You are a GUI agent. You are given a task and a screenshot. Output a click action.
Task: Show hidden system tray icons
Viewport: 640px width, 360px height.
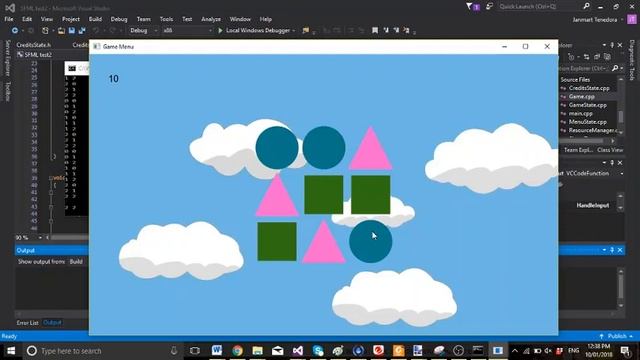(x=515, y=351)
